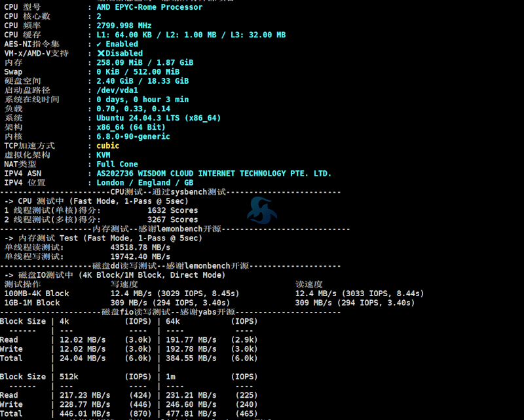
Task: Click the check mark beside Enabled
Action: click(x=100, y=44)
